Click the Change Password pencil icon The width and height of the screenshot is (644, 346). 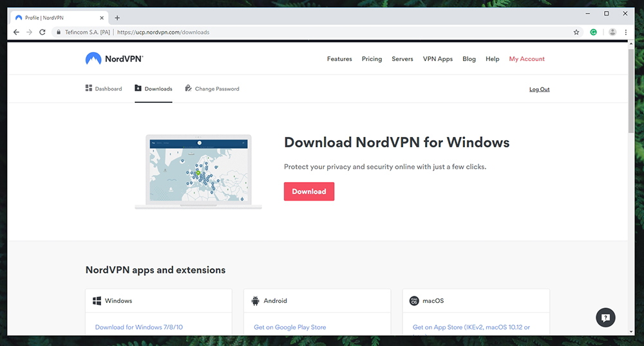click(x=188, y=88)
